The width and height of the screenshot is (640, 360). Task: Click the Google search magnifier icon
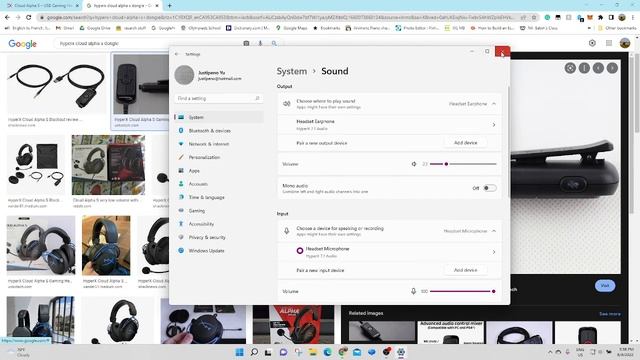(274, 43)
